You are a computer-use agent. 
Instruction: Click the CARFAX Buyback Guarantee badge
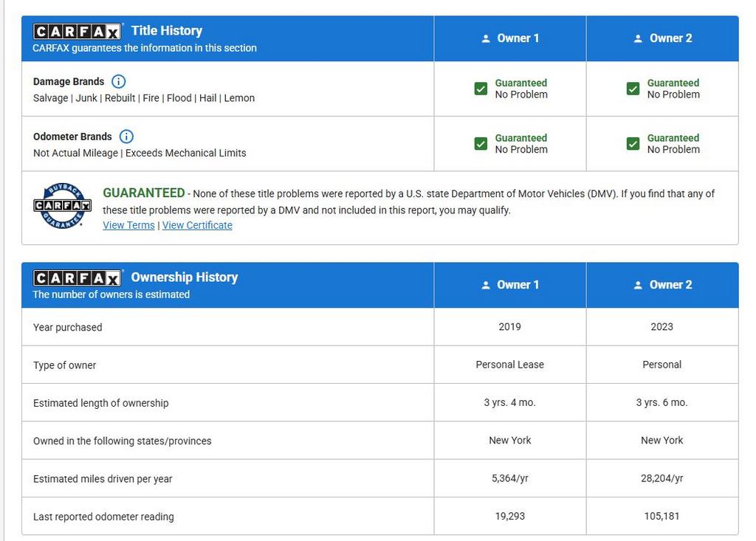pos(62,206)
